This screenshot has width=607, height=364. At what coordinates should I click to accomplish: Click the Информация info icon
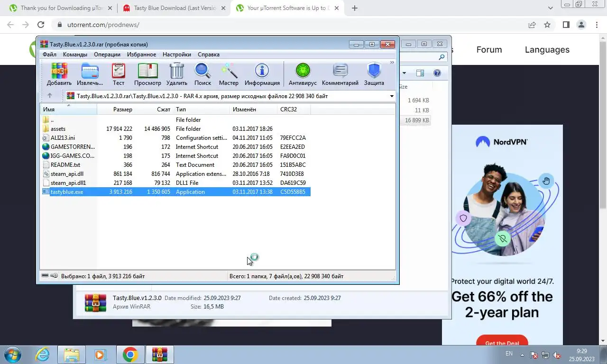pos(262,74)
